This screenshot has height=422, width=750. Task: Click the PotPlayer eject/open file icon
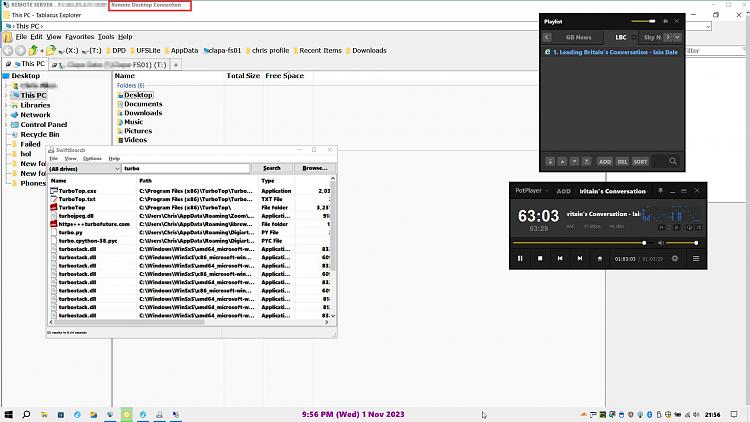pos(600,258)
